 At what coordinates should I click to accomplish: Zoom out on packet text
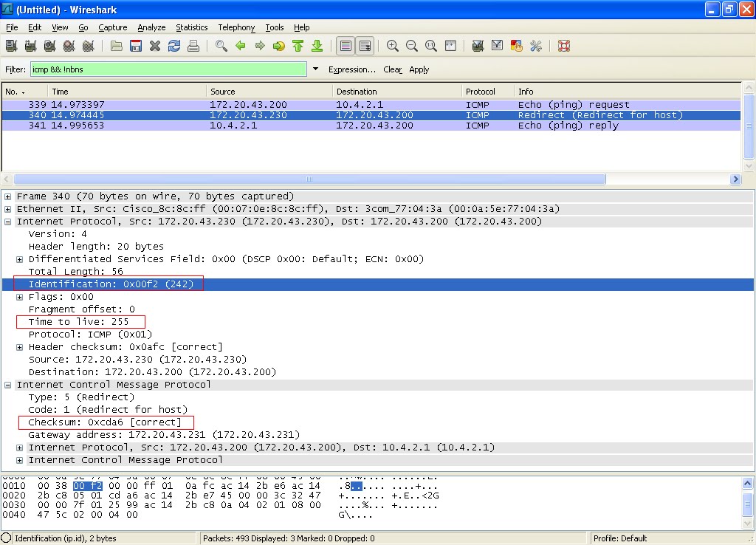412,46
